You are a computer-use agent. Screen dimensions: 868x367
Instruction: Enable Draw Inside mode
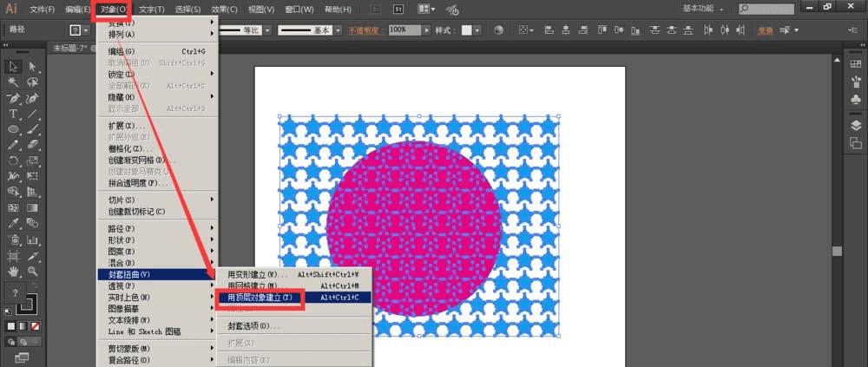click(x=34, y=343)
